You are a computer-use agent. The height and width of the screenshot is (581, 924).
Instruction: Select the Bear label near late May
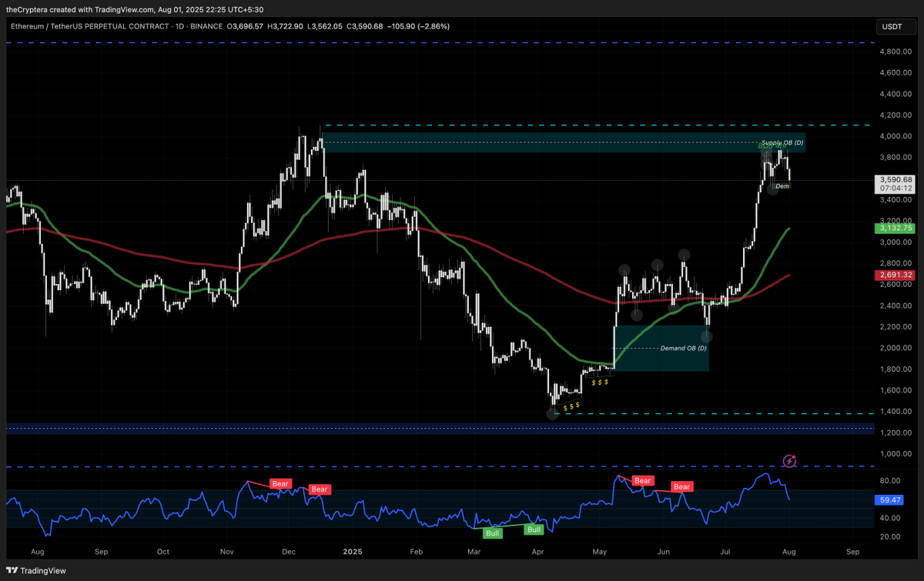642,481
